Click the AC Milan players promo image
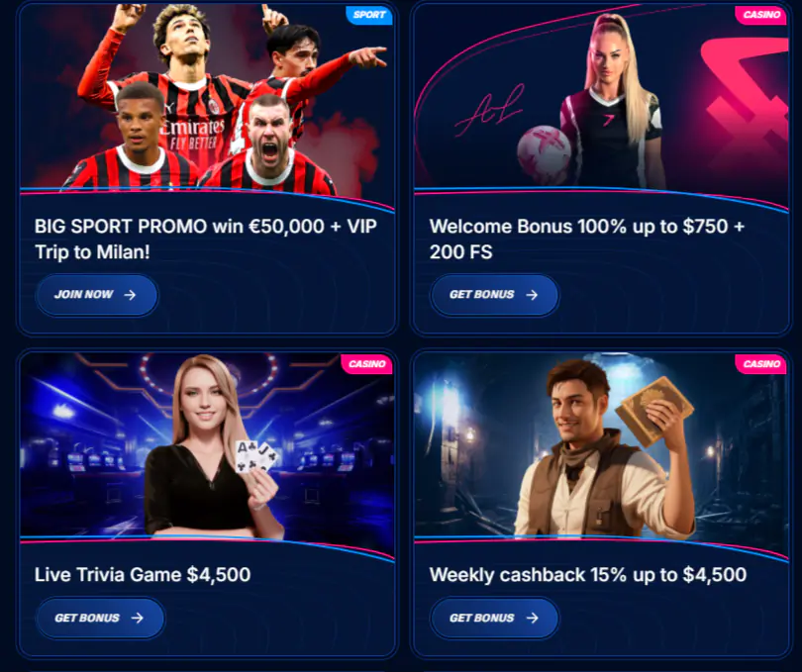The height and width of the screenshot is (672, 802). [207, 100]
